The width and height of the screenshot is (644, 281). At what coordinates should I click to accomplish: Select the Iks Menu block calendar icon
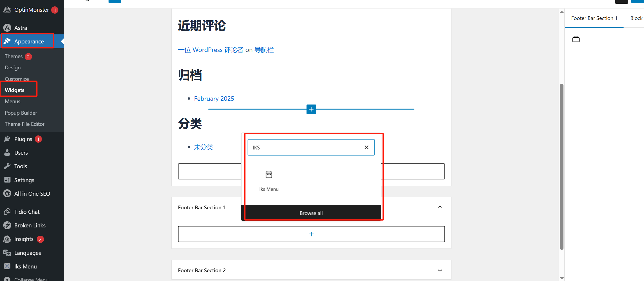click(269, 175)
